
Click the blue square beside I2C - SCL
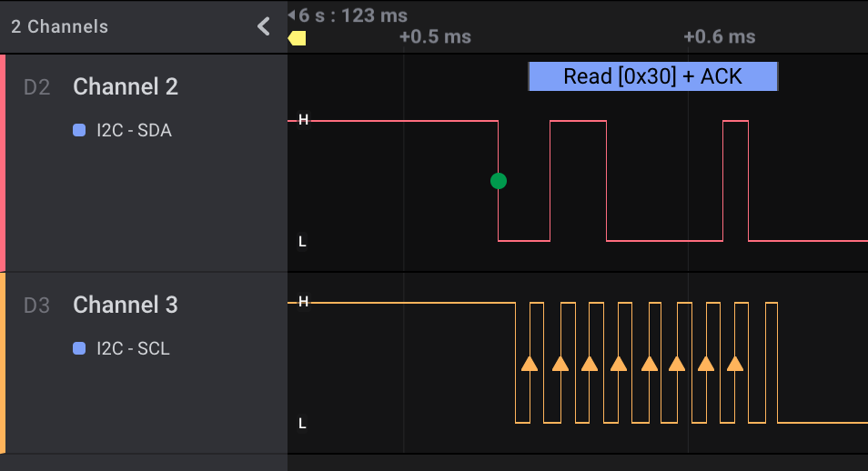coord(79,348)
